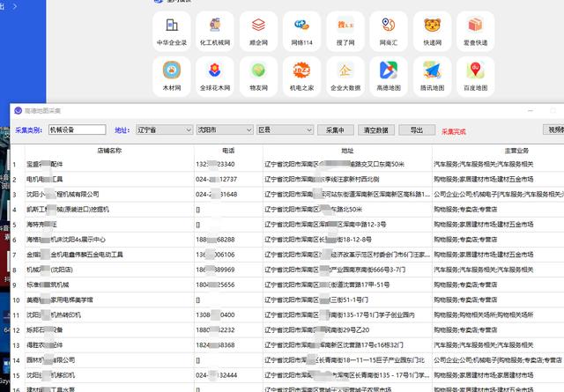Open the 化工机械网 source icon
Viewport: 564px width, 392px height.
(x=215, y=31)
